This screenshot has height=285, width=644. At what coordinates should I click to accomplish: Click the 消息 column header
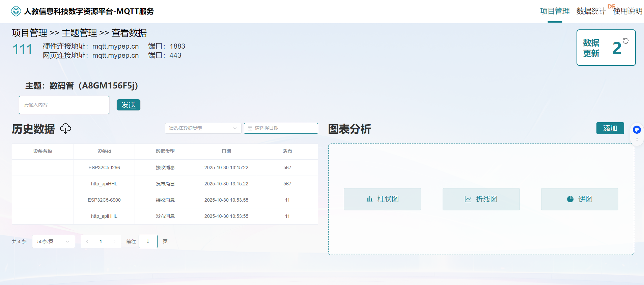[x=287, y=152]
